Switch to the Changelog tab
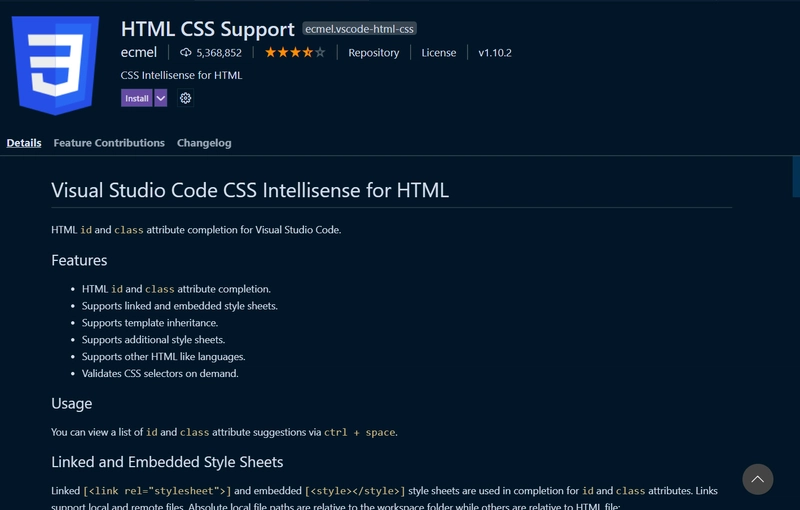 [204, 143]
